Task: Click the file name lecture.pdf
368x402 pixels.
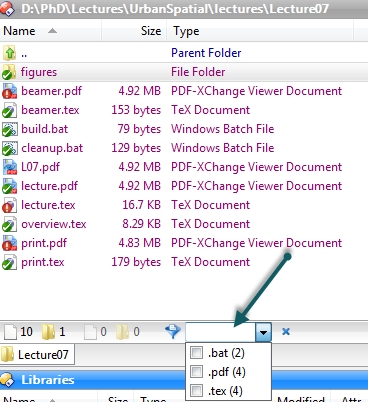Action: click(x=49, y=186)
